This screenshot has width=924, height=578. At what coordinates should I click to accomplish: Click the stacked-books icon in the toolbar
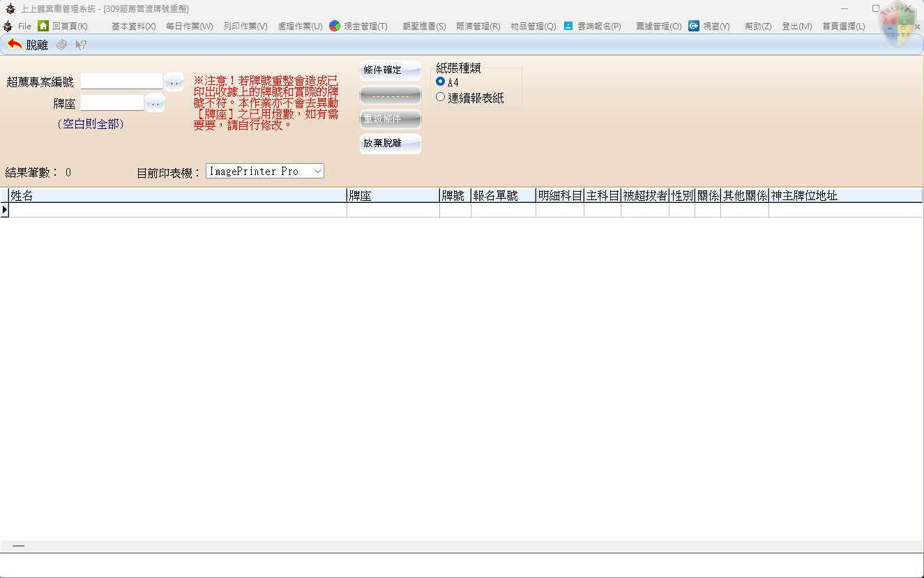(x=61, y=43)
